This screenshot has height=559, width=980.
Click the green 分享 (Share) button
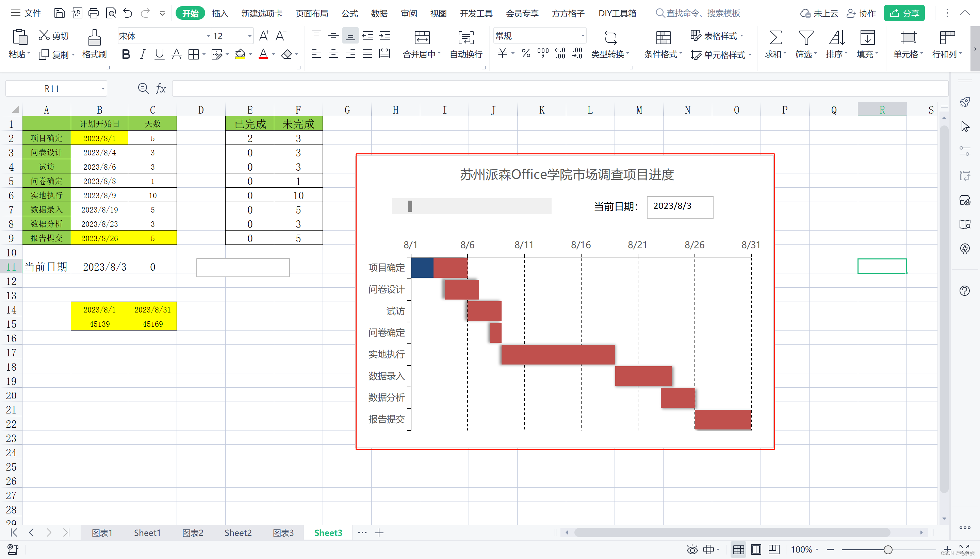coord(904,14)
